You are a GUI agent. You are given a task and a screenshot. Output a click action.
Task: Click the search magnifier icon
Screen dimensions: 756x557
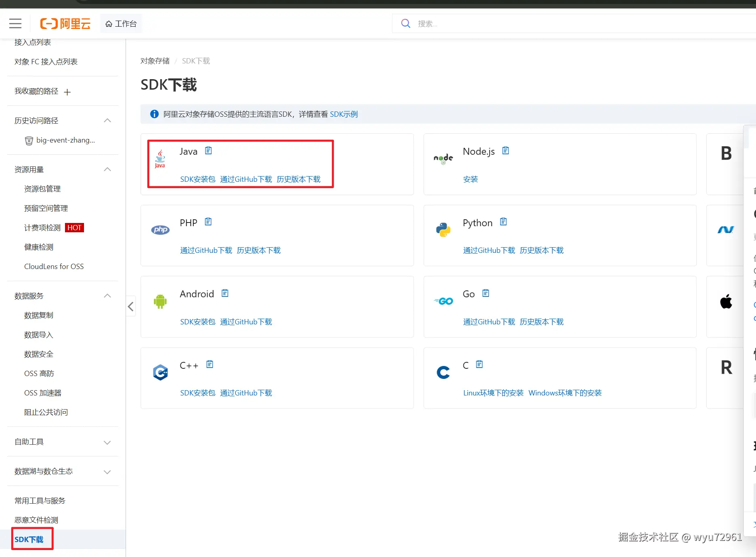pos(405,23)
